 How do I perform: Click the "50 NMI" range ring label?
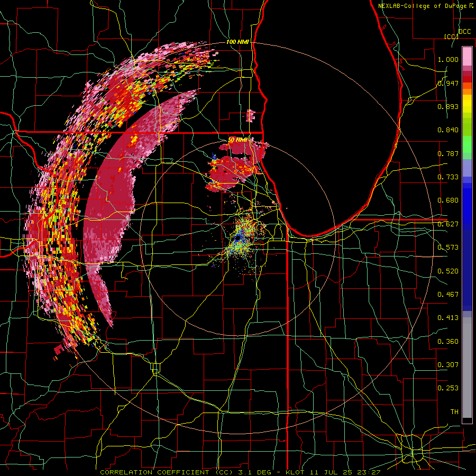click(237, 140)
